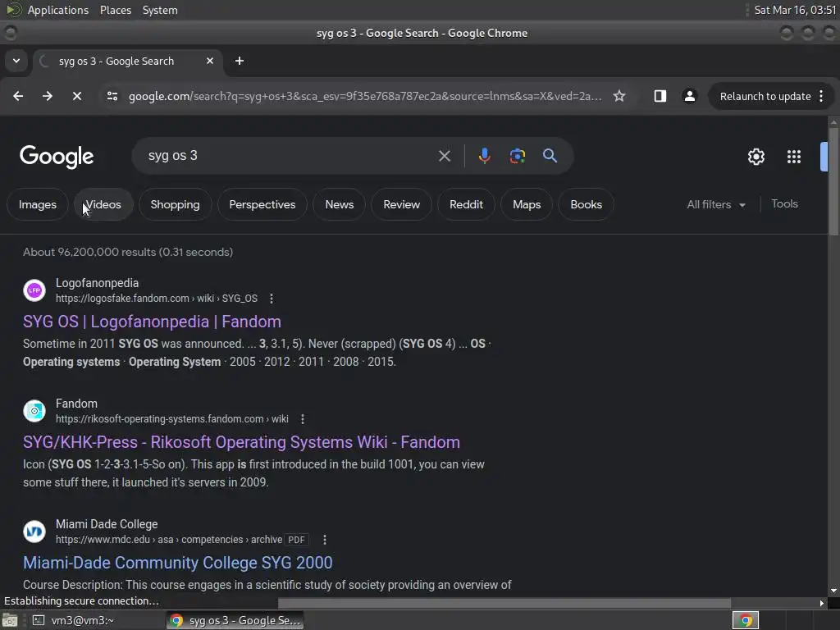Submit search with magnifier icon
The image size is (840, 630).
click(550, 156)
